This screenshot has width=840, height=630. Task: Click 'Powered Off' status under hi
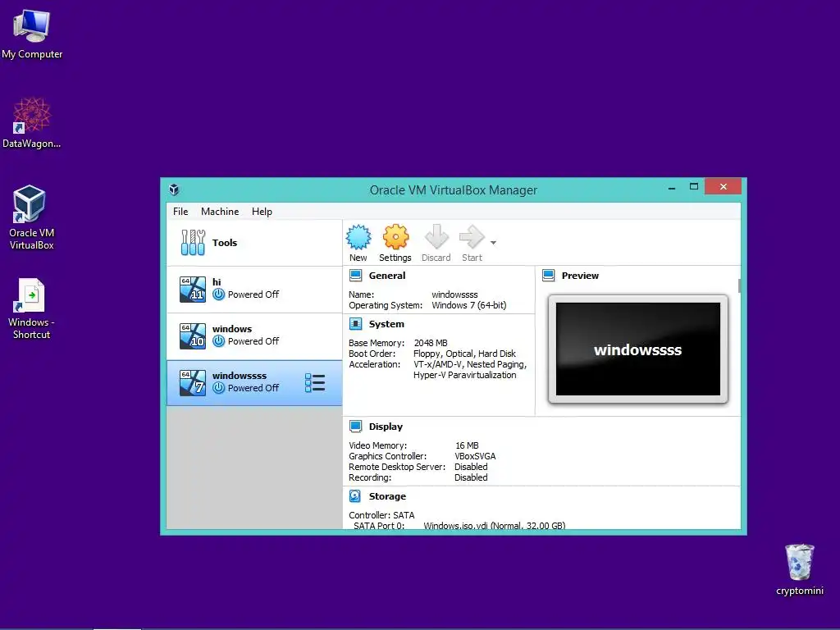tap(253, 294)
